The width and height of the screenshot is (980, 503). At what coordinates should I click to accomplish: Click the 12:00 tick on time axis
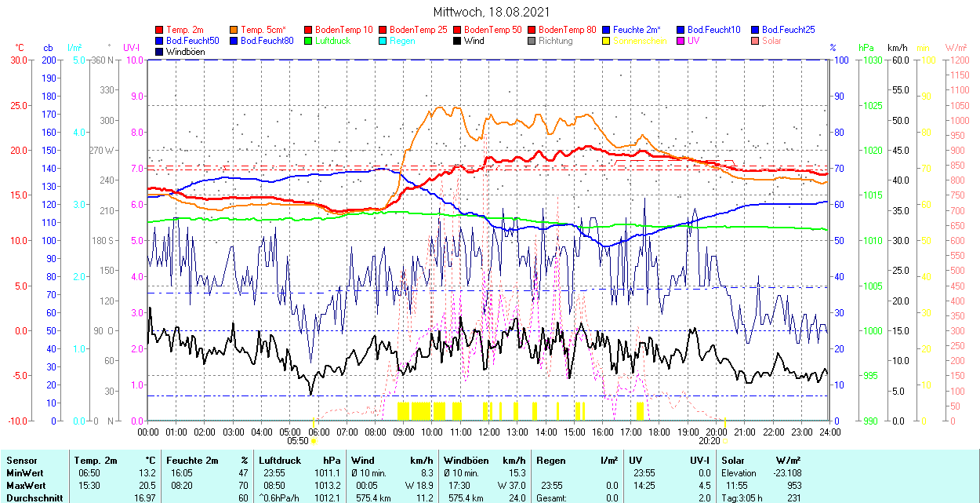(488, 432)
